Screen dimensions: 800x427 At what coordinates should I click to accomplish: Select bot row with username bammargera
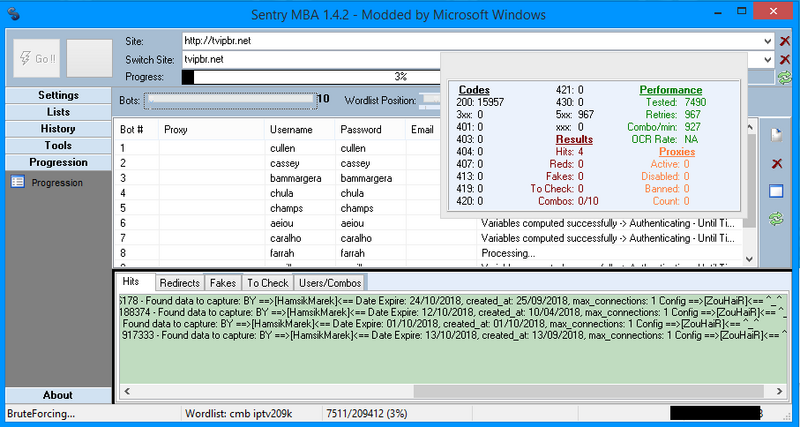coord(278,179)
